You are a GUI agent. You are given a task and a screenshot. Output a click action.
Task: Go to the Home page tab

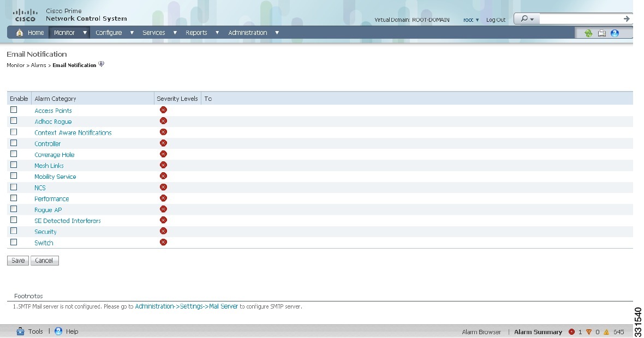click(30, 33)
